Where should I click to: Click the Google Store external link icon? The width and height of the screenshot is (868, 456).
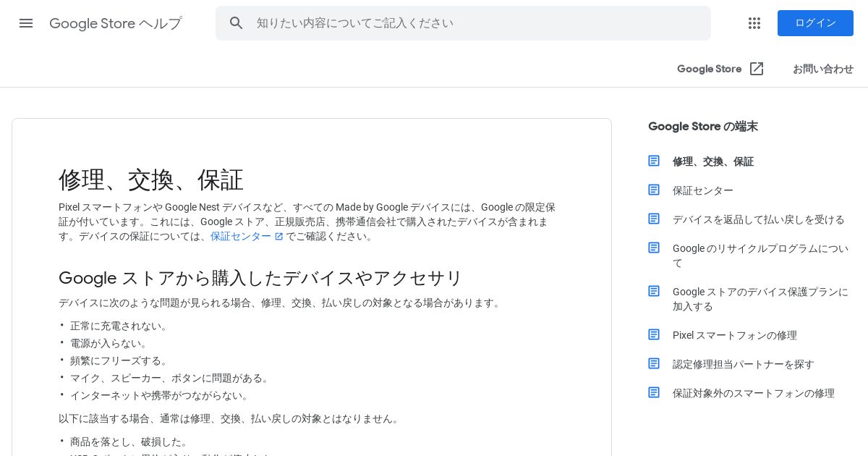pos(757,69)
